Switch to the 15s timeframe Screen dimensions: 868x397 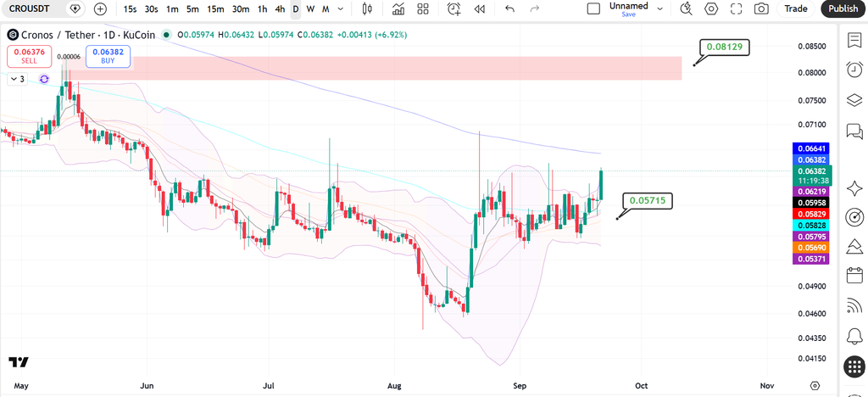(130, 8)
